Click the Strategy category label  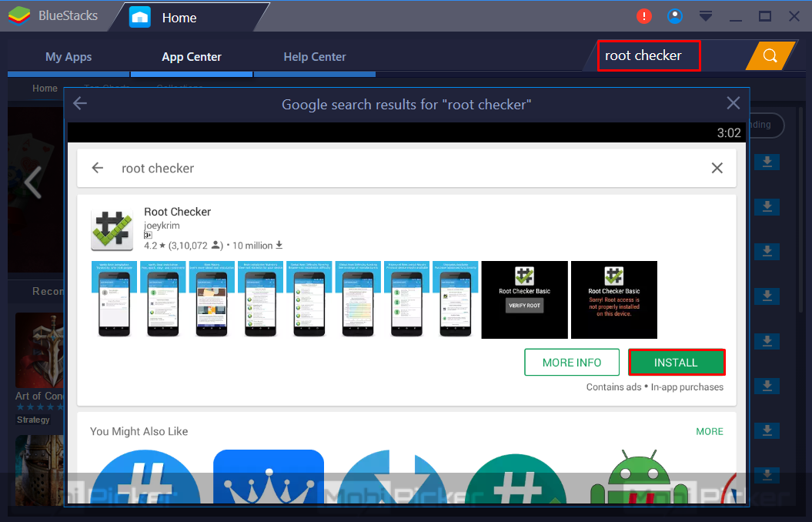33,420
